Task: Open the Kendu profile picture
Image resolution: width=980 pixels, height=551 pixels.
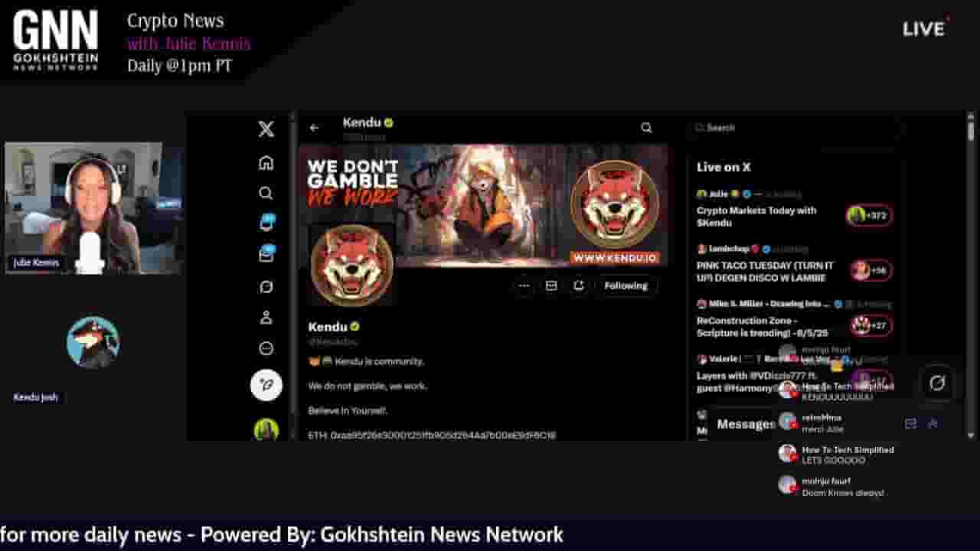Action: pos(352,264)
